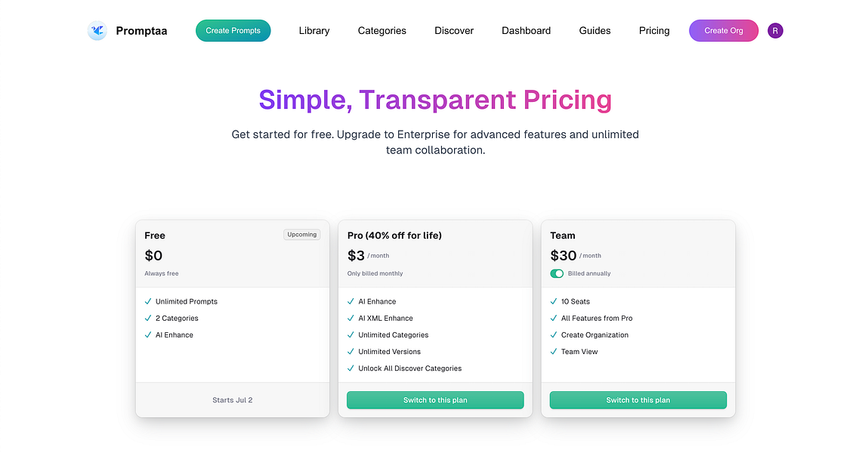Open the Library menu item

[314, 31]
